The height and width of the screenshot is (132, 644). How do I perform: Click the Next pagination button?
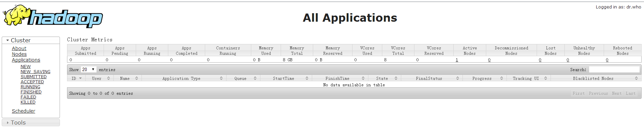click(617, 93)
